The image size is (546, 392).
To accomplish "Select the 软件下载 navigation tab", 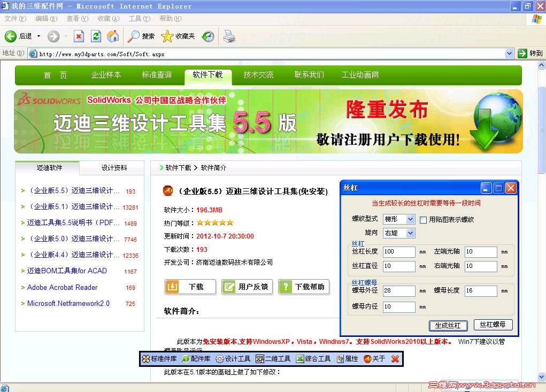I will tap(208, 75).
